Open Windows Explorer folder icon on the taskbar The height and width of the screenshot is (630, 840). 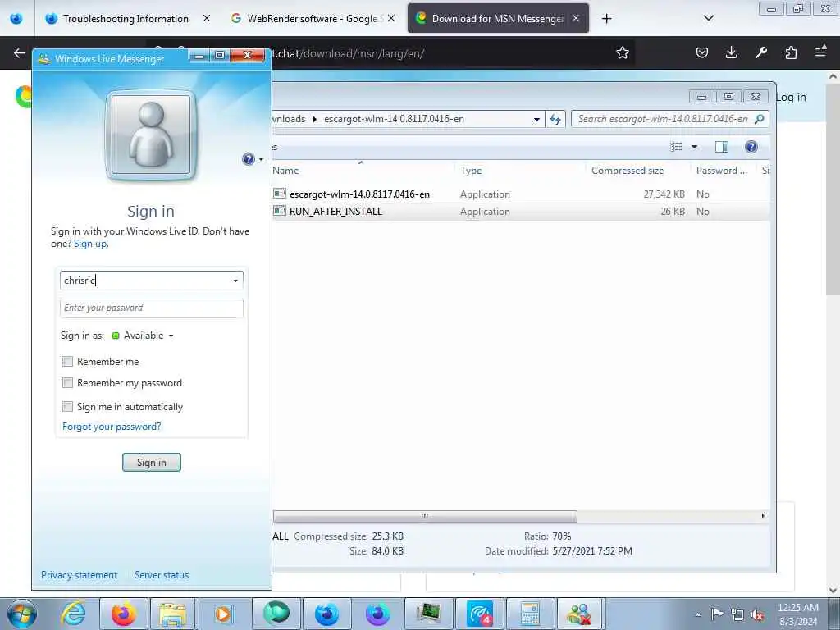(172, 614)
